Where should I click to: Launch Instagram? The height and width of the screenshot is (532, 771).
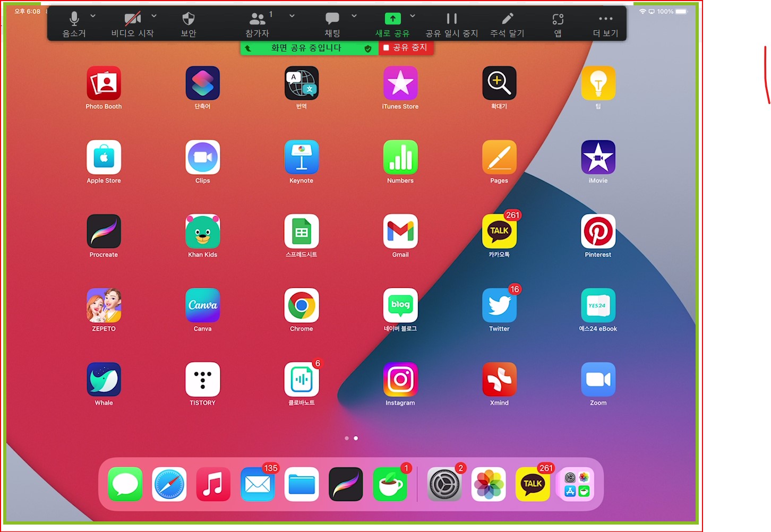pos(400,380)
